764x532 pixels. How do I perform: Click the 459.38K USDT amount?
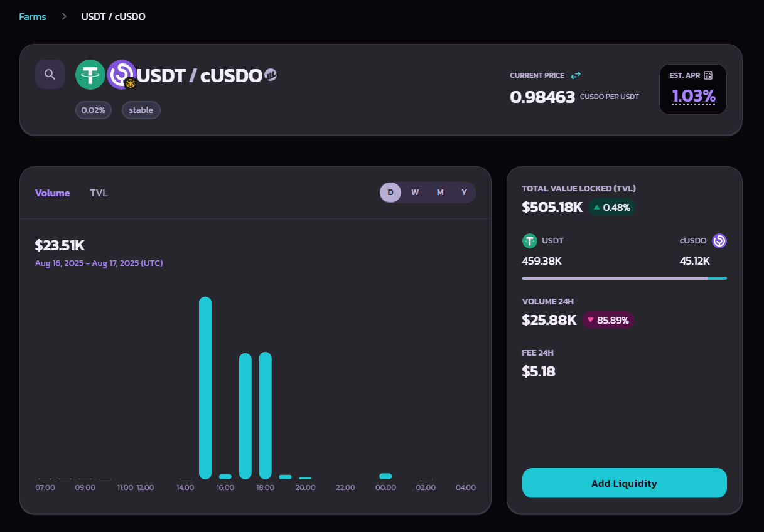point(542,261)
